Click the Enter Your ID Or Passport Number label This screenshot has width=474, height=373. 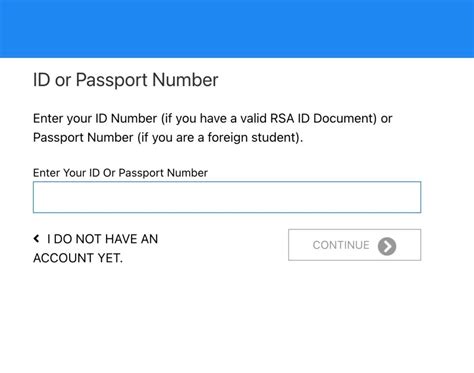[x=120, y=173]
